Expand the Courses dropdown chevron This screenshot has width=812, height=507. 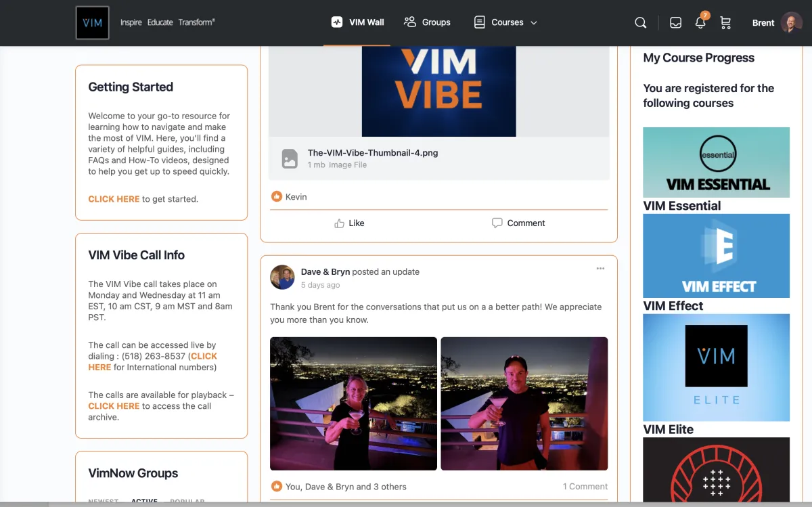[x=534, y=22]
